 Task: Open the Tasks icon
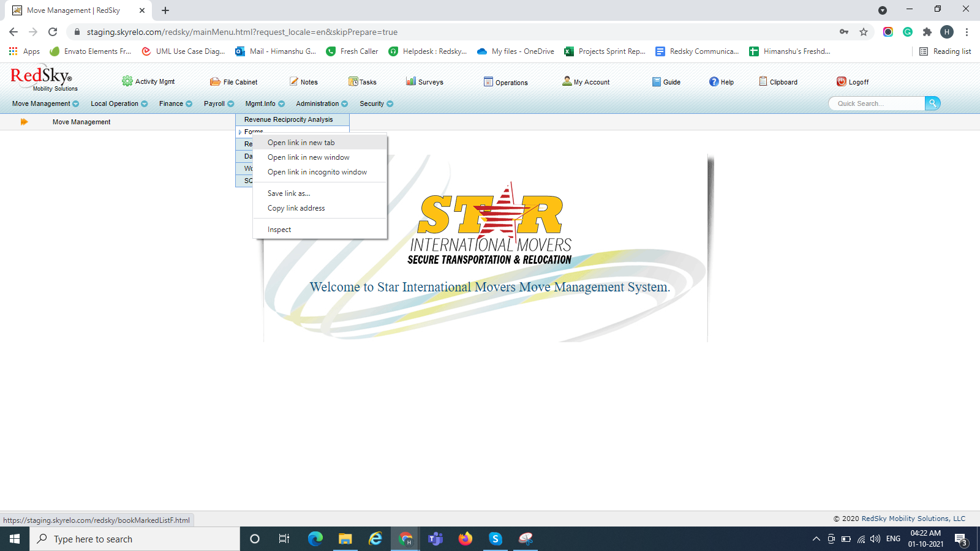coord(353,81)
